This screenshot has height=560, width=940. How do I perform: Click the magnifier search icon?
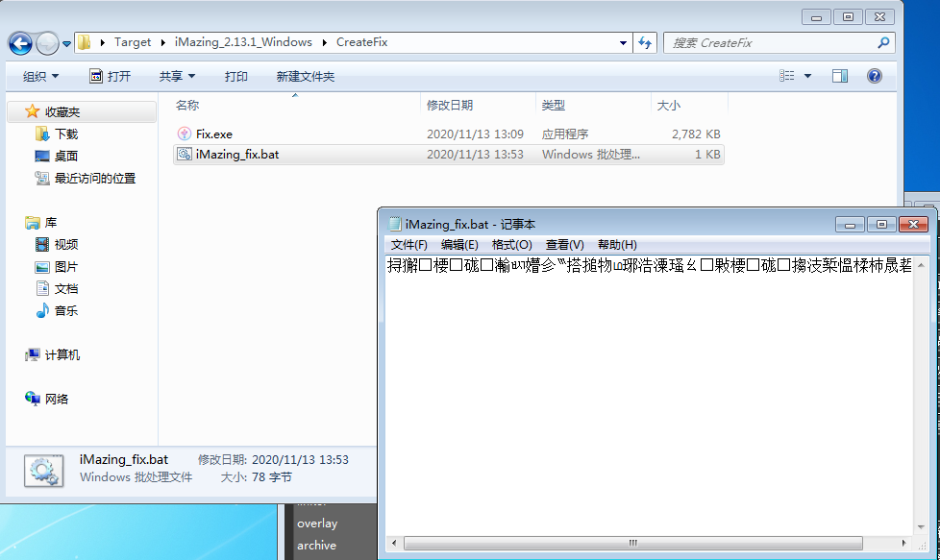point(883,42)
